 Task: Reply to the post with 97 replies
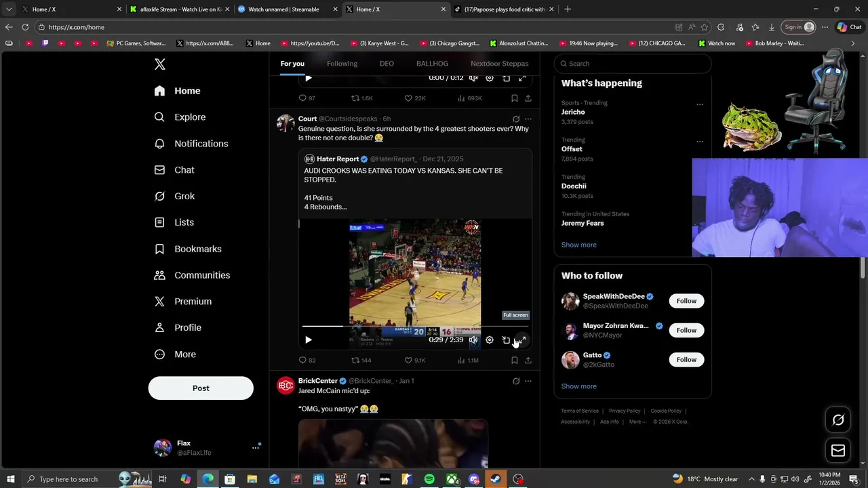[x=307, y=98]
